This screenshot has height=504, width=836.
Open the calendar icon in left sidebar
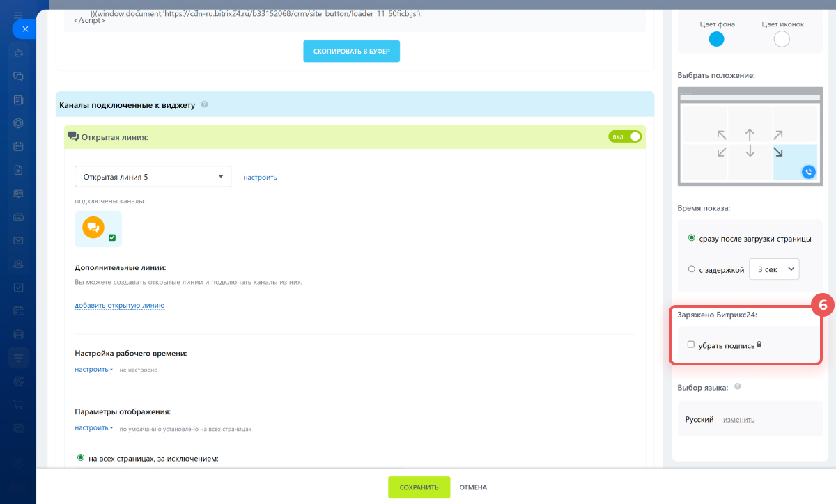(x=19, y=147)
